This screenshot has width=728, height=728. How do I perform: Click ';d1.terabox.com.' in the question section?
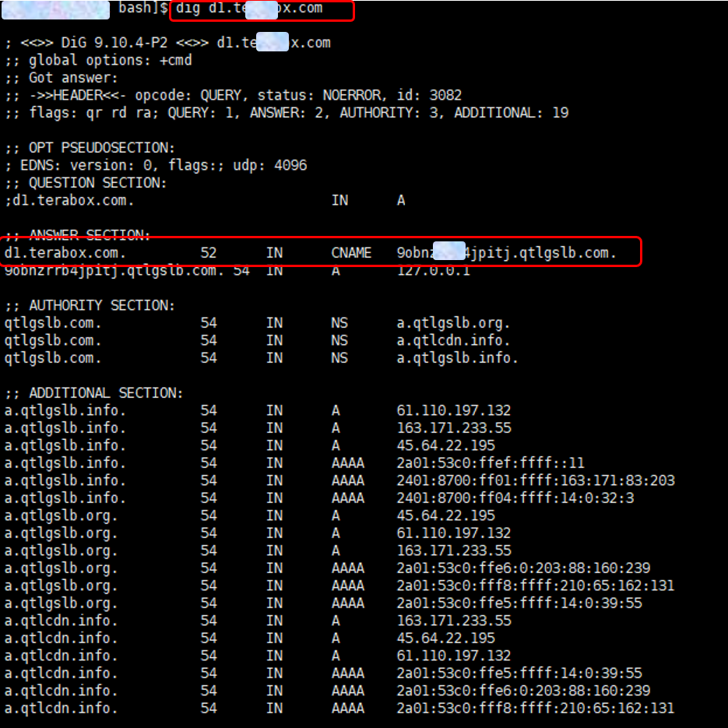point(69,201)
